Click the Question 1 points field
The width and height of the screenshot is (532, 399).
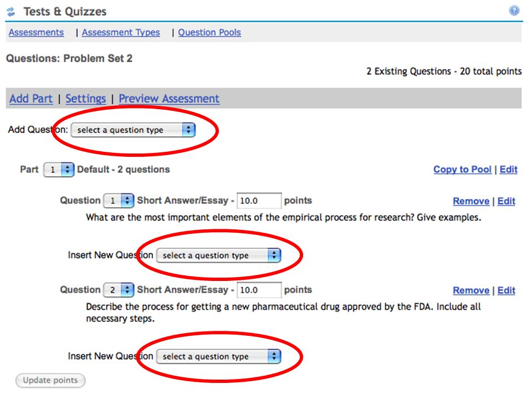[259, 201]
